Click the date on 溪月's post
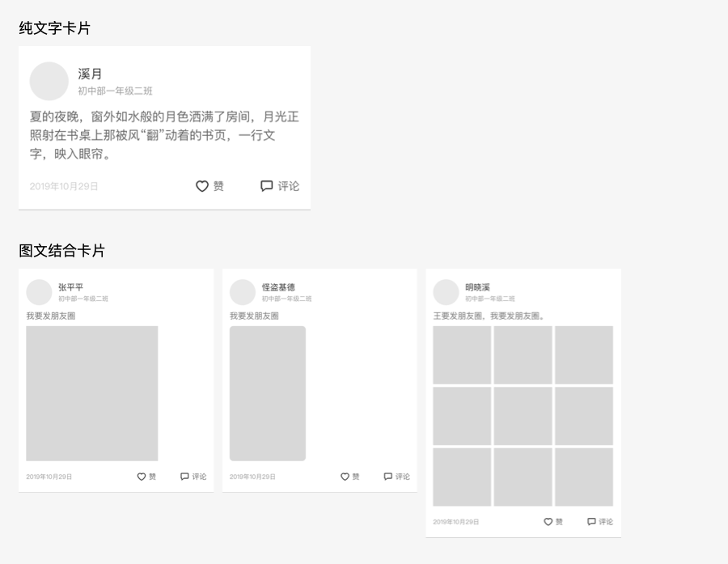The height and width of the screenshot is (564, 728). point(63,186)
